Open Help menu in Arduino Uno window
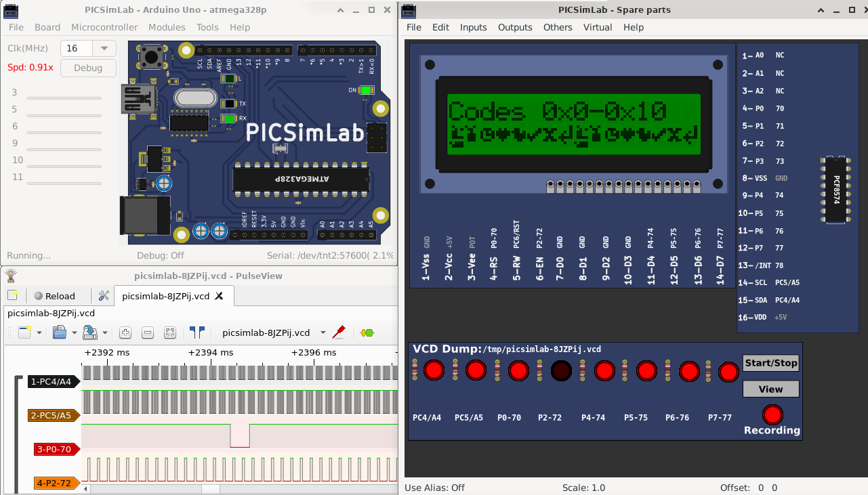This screenshot has height=495, width=868. tap(240, 27)
